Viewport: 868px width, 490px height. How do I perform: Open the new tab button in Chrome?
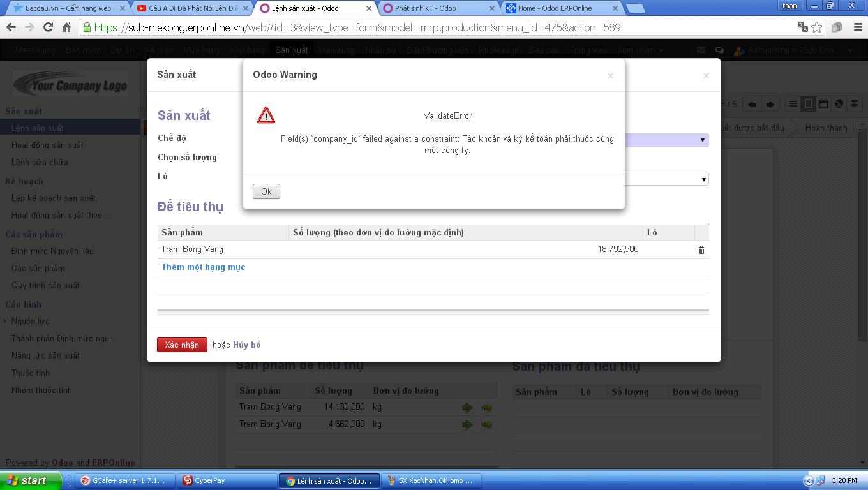tap(635, 8)
